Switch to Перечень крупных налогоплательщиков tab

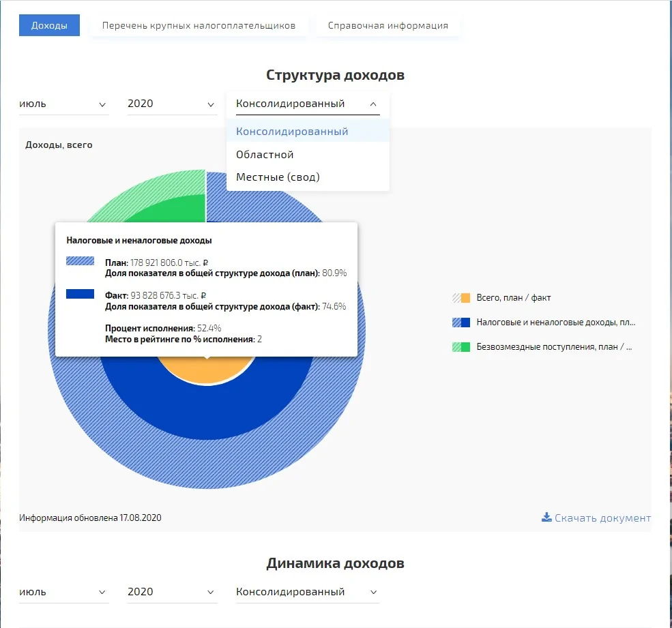[199, 25]
